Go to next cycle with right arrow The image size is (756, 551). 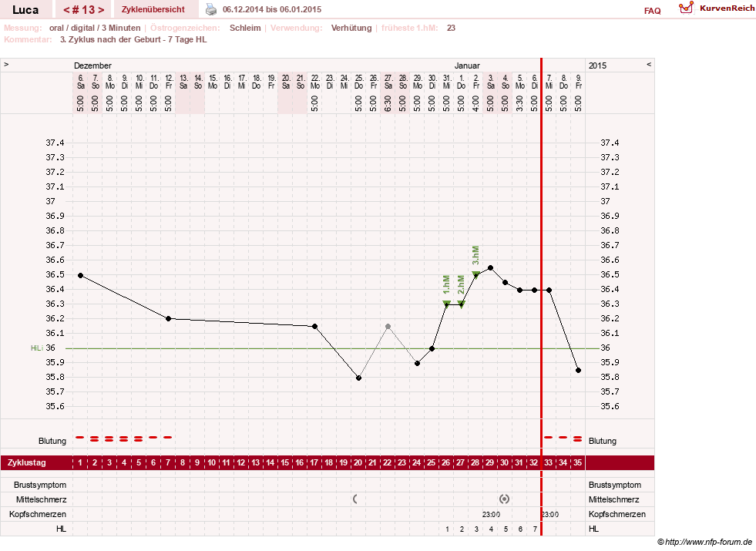click(x=101, y=10)
